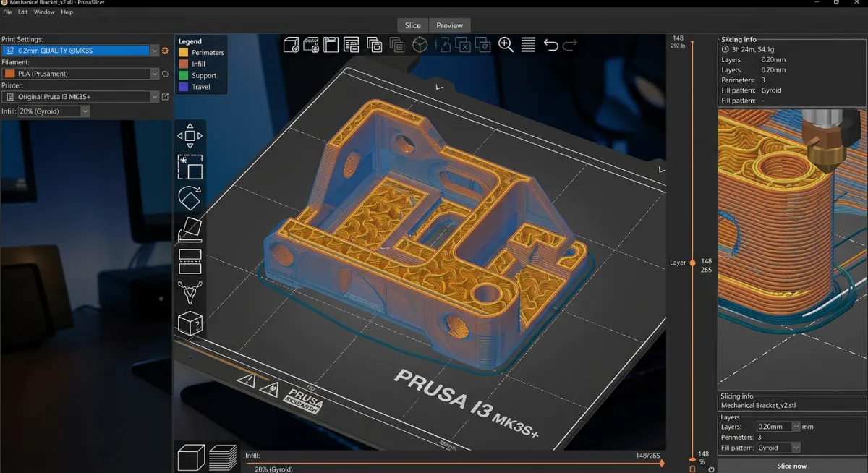Click the Legend panel title

point(190,42)
